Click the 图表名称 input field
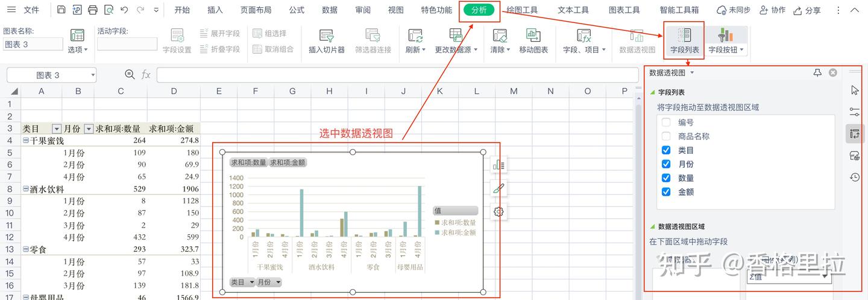868x300 pixels. coord(33,44)
